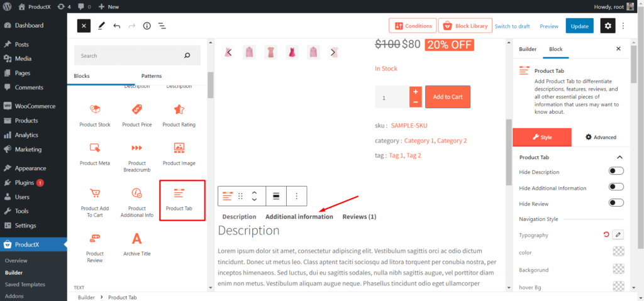Show previous gallery thumbnails with left arrow
The image size is (644, 301).
point(229,52)
